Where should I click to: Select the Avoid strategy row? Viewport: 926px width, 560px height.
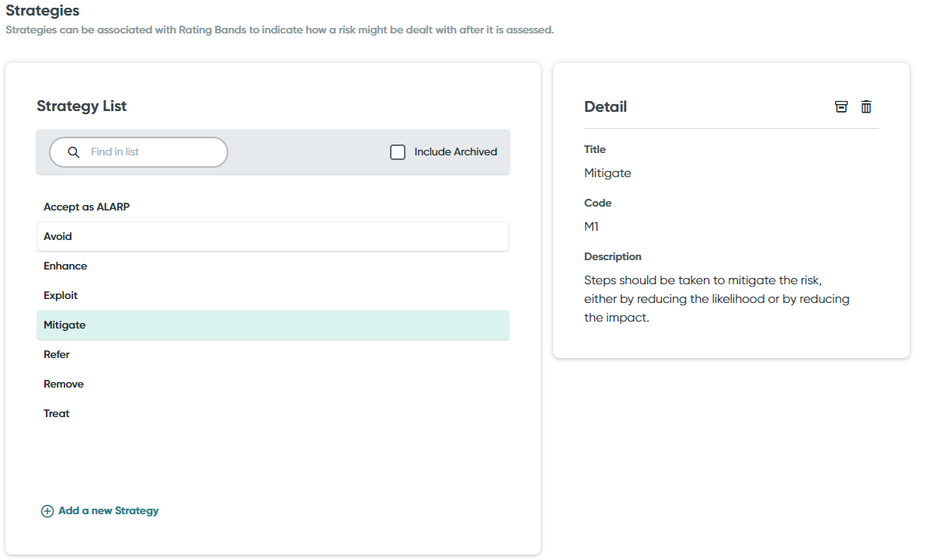[x=273, y=236]
